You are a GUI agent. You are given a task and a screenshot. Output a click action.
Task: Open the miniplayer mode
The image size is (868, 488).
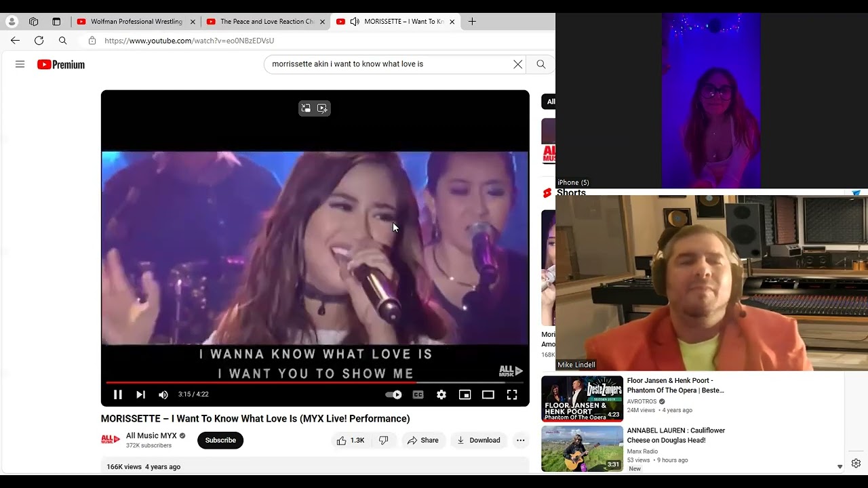[x=465, y=394]
